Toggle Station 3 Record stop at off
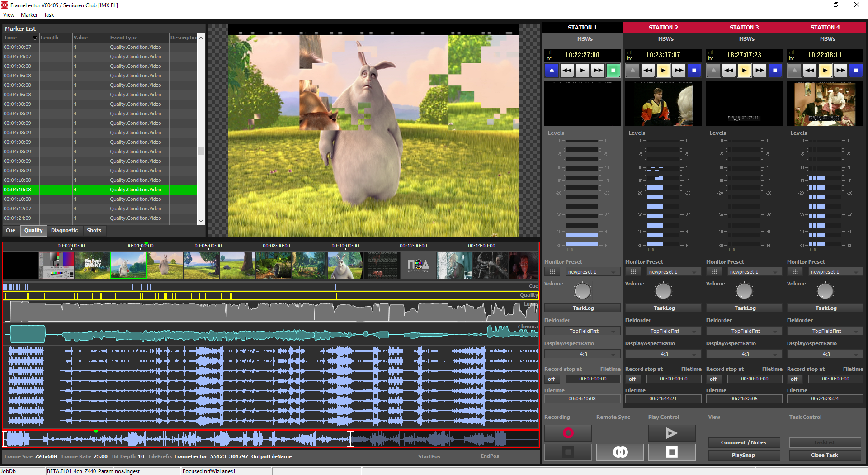 click(x=713, y=379)
